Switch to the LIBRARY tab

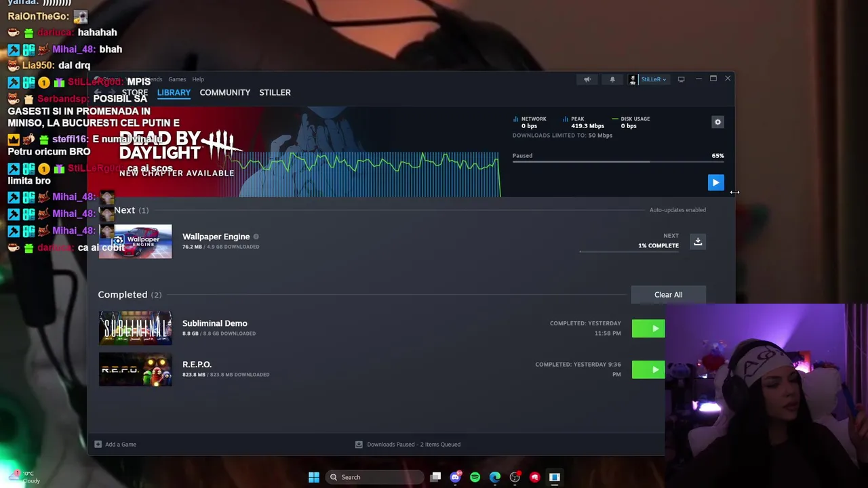(x=174, y=92)
